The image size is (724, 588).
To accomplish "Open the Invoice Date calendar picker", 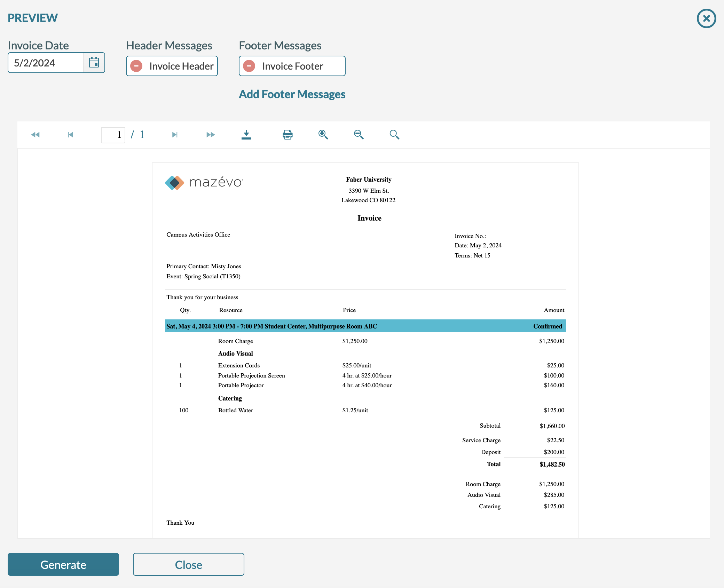I will (x=94, y=63).
